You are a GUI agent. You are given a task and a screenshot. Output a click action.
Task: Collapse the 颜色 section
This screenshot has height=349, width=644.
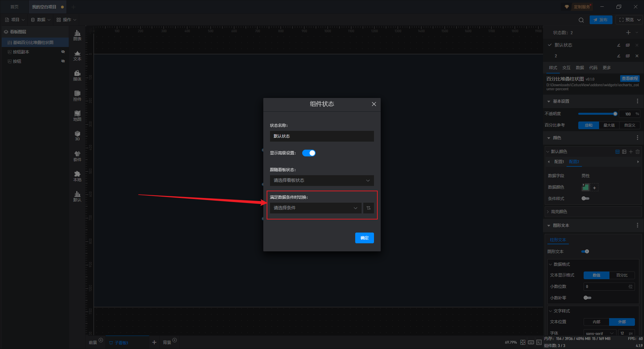coord(549,138)
